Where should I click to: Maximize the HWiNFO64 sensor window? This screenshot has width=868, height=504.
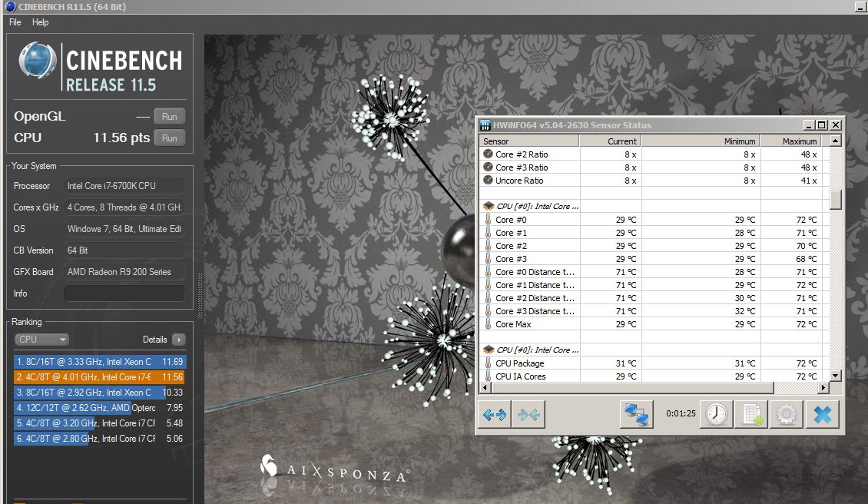coord(822,125)
